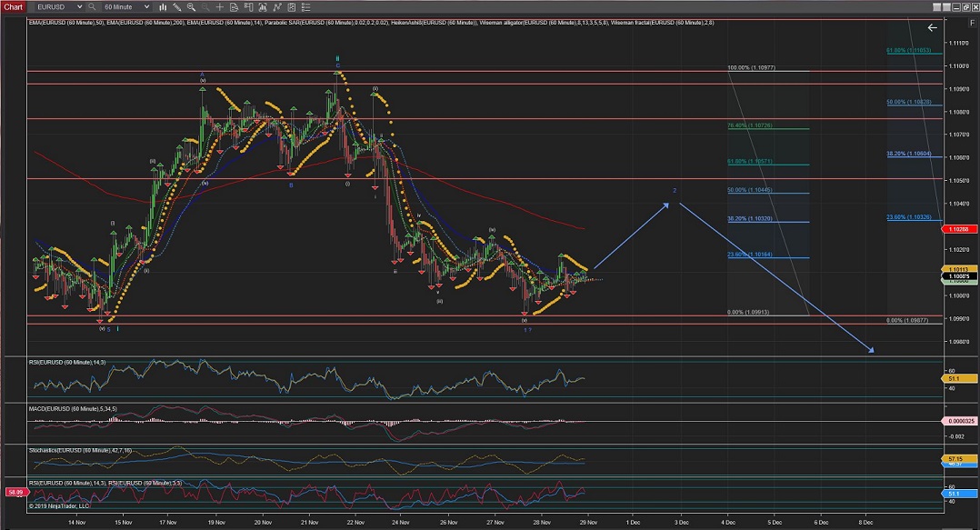Viewport: 980px width, 530px height.
Task: Click the second link-color square at top right
Action: 946,7
